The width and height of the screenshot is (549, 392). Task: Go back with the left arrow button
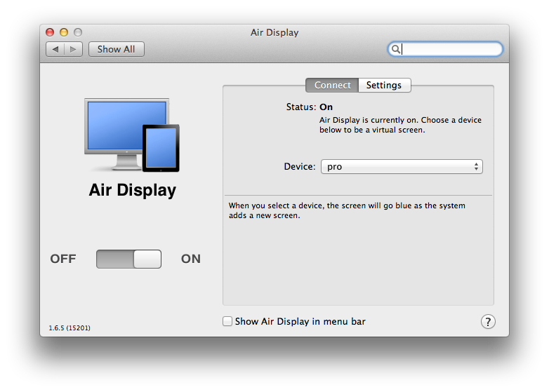click(55, 49)
